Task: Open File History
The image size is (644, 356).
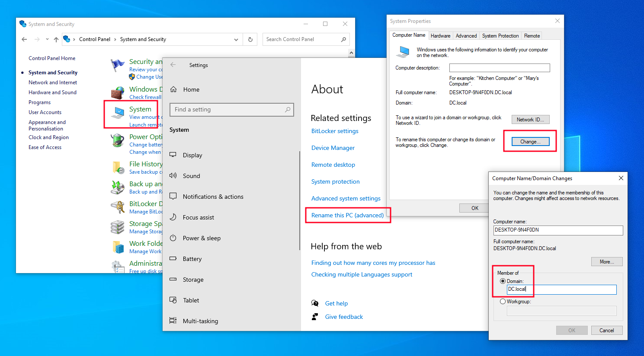Action: [x=145, y=164]
